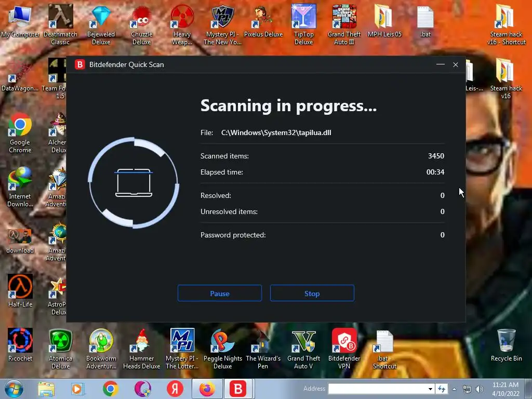Image resolution: width=532 pixels, height=399 pixels.
Task: Click the Bitdefender B logo in title bar
Action: [79, 64]
